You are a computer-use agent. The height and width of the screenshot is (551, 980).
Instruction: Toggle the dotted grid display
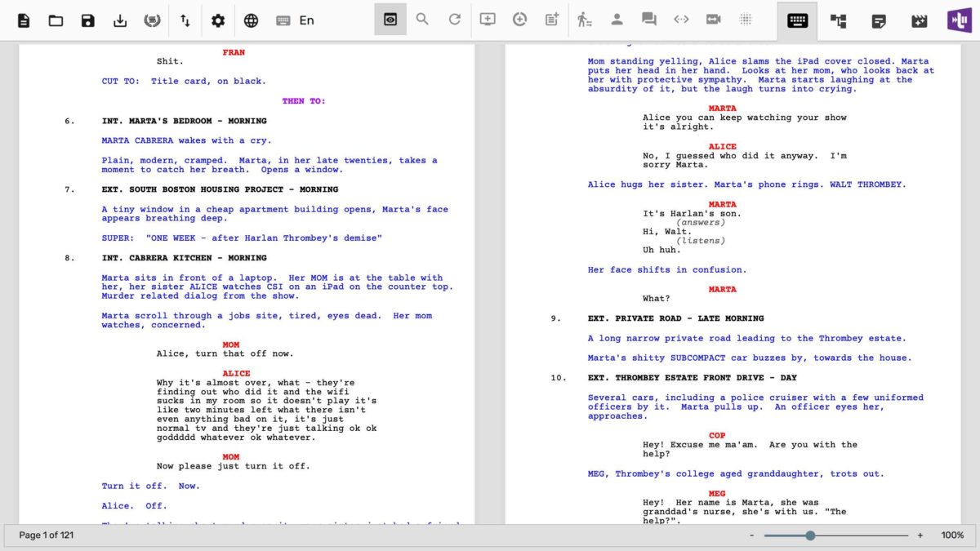tap(746, 20)
